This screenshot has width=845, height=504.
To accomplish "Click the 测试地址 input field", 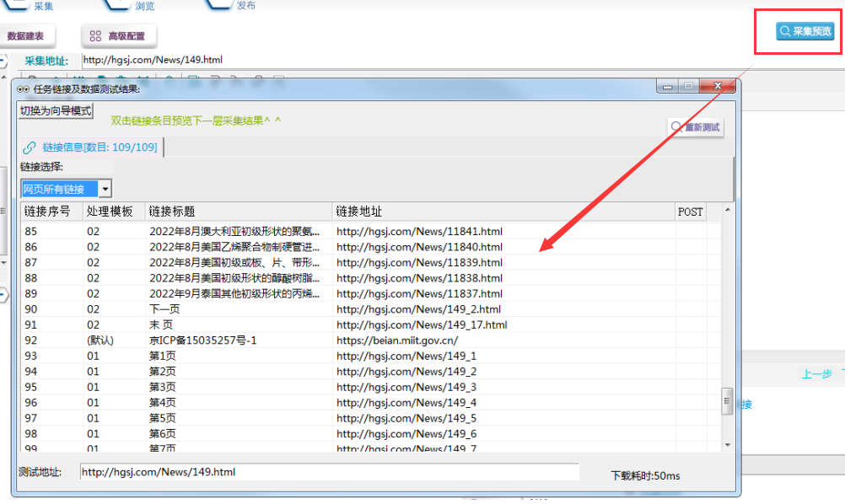I will coord(329,472).
